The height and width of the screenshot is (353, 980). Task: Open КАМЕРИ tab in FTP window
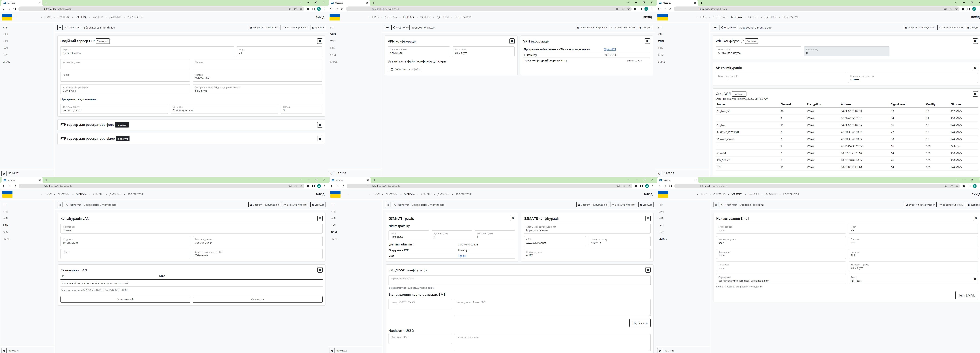[x=97, y=17]
